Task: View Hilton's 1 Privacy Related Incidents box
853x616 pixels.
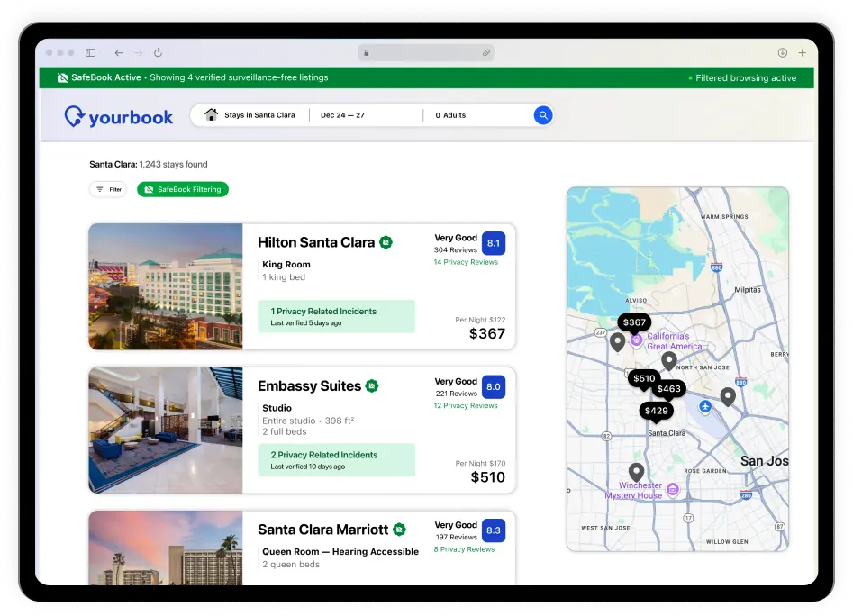Action: [x=336, y=316]
